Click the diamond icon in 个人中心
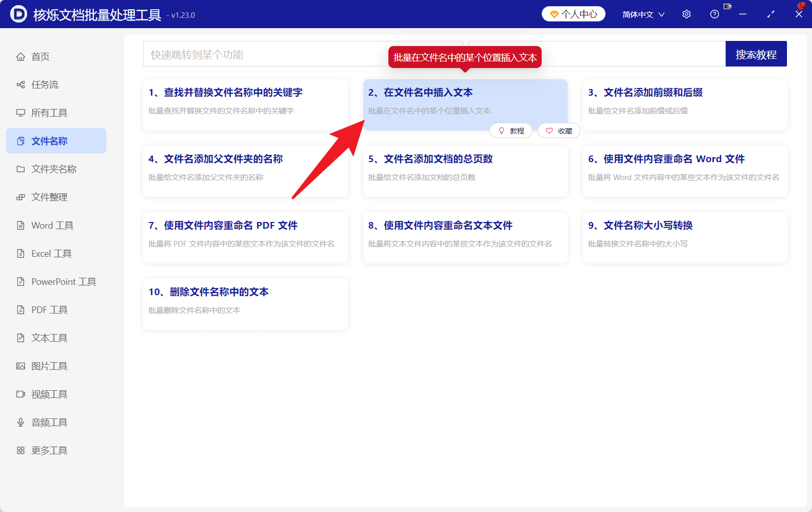This screenshot has width=812, height=512. [x=554, y=14]
